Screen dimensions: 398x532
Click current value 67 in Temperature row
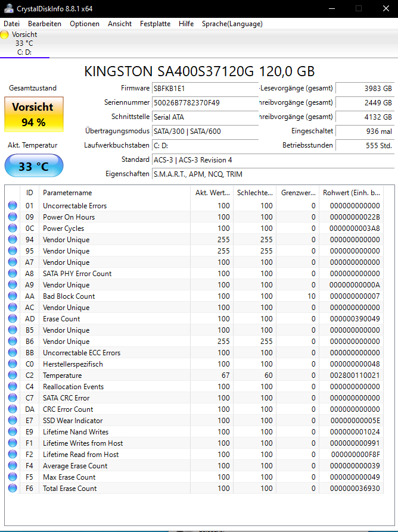[x=225, y=375]
